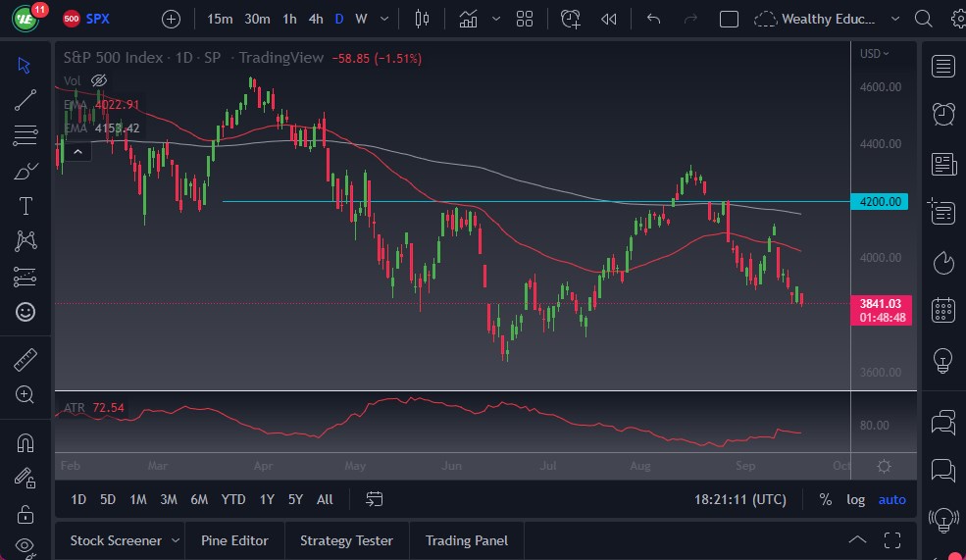Open the Indicators menu in top toolbar
966x560 pixels.
(x=469, y=19)
